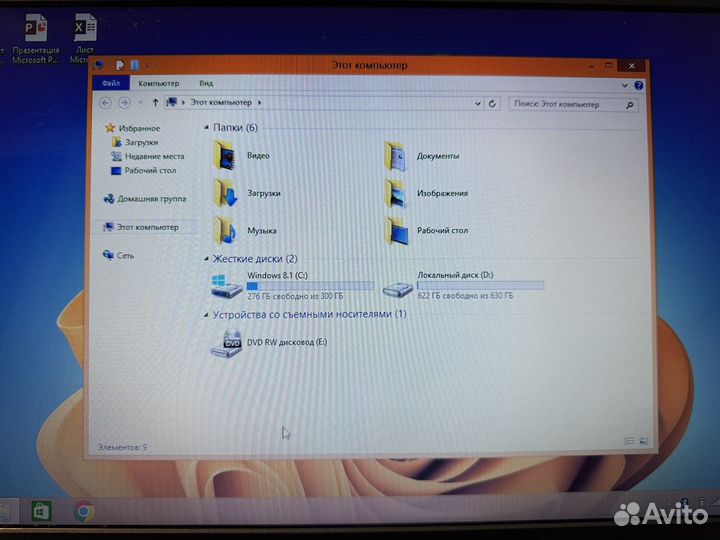Viewport: 720px width, 540px height.
Task: Click the D: drive usage bar
Action: 480,286
